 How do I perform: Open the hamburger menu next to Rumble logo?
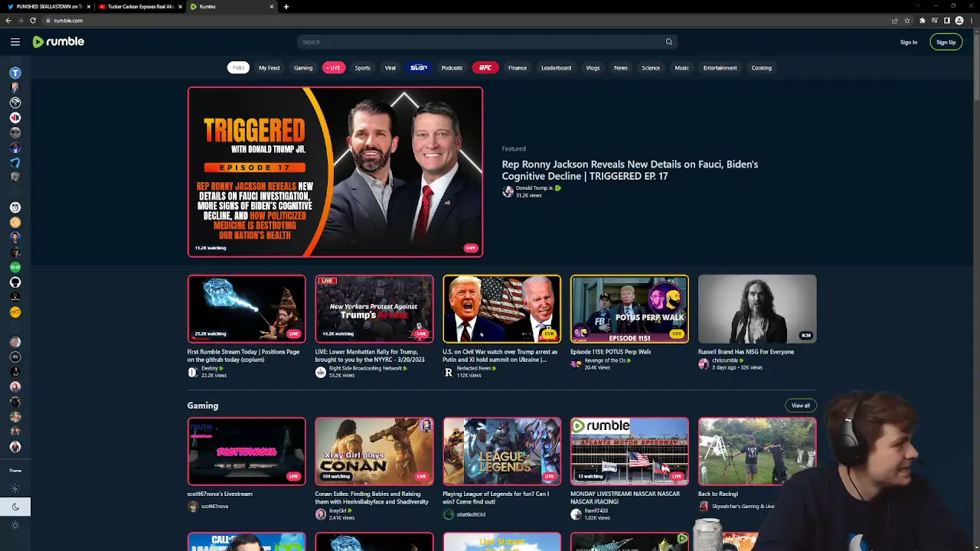coord(15,42)
